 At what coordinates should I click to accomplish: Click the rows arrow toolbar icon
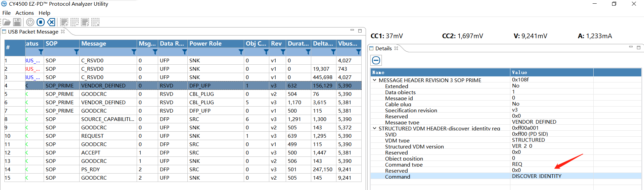(x=85, y=22)
